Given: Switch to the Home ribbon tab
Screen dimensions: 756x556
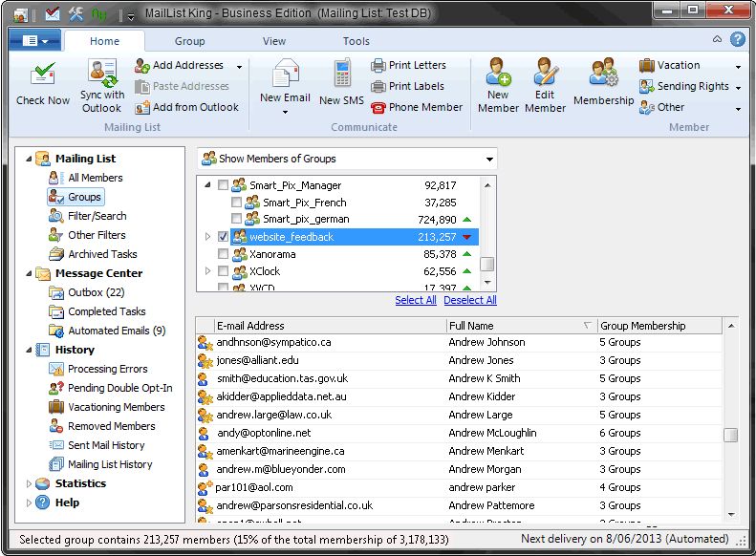Looking at the screenshot, I should point(104,41).
